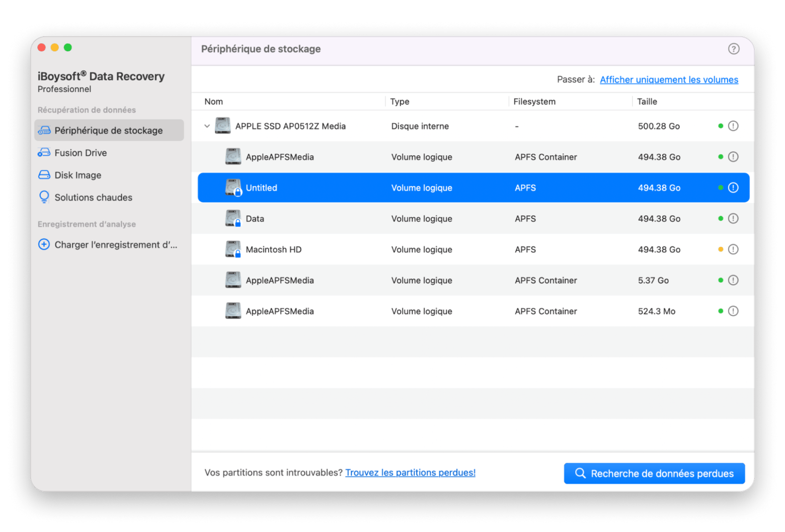The width and height of the screenshot is (785, 532).
Task: Click info icon for 524.3 Mo AppleAPFSMedia
Action: (733, 311)
